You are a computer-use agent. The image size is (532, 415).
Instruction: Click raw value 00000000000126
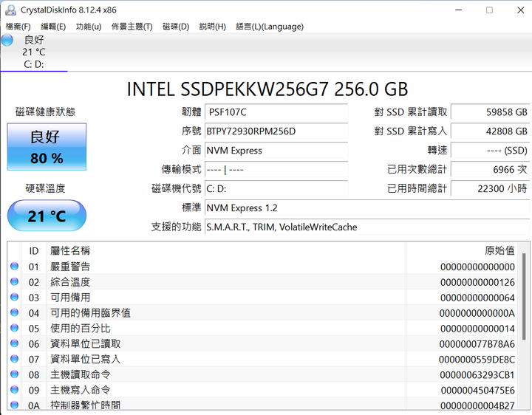pos(478,282)
